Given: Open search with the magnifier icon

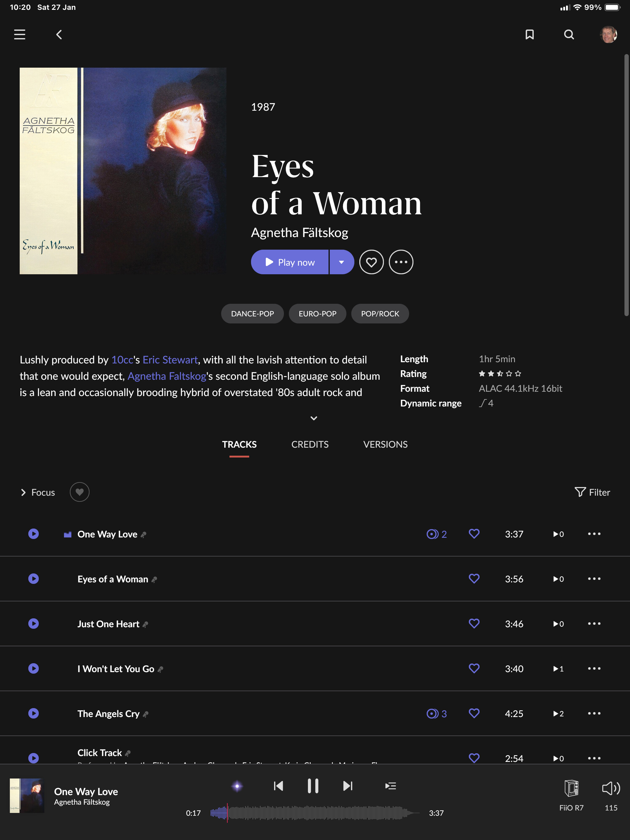Looking at the screenshot, I should coord(569,34).
